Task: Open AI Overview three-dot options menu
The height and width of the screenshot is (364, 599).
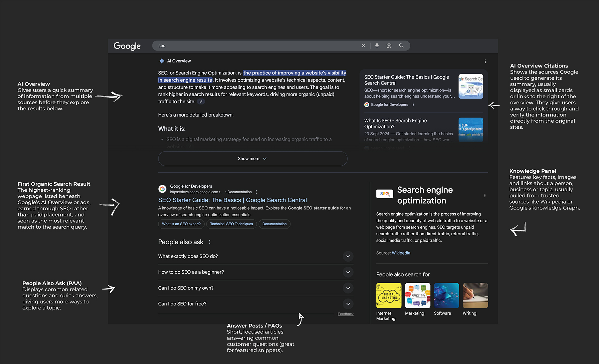Action: pyautogui.click(x=485, y=61)
